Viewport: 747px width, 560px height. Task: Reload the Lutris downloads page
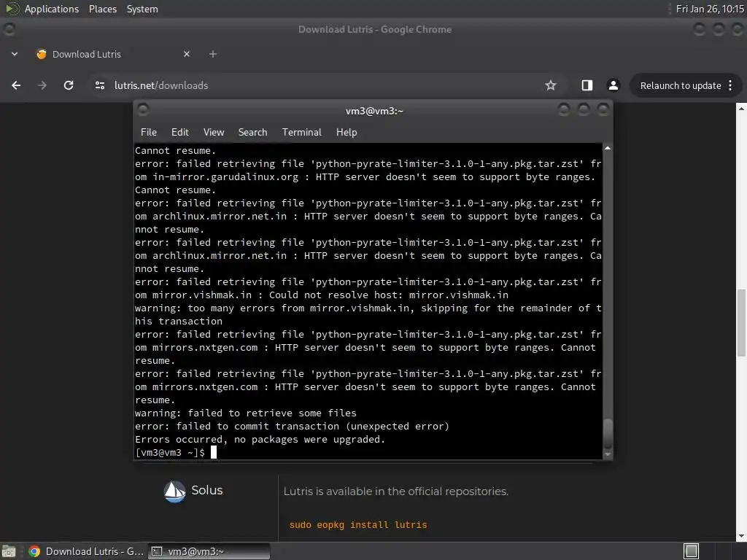coord(69,85)
